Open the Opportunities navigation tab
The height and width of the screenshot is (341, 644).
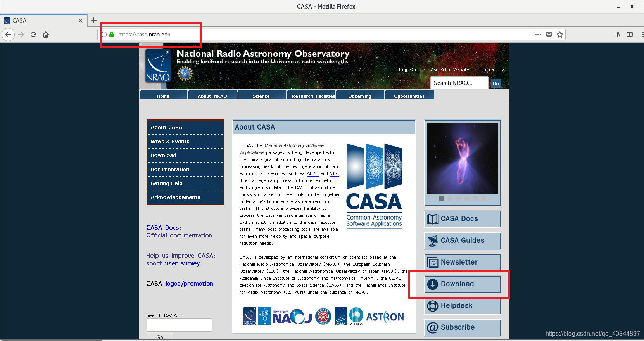click(409, 95)
